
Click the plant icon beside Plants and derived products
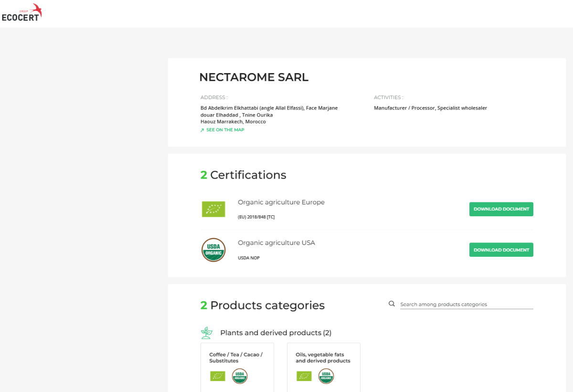[206, 333]
